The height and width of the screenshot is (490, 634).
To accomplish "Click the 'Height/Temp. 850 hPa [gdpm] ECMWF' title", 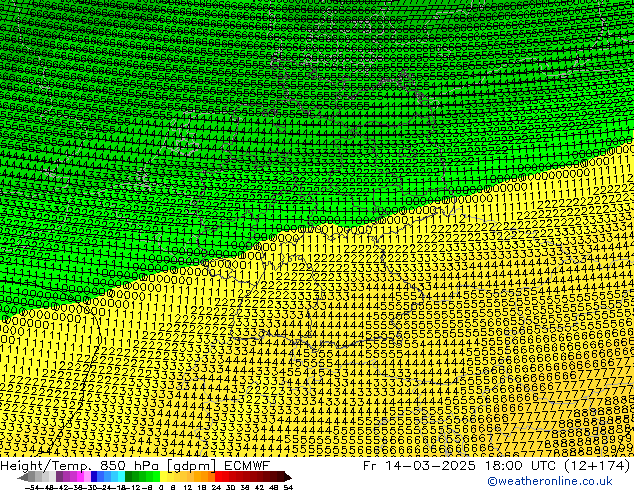I will [135, 465].
